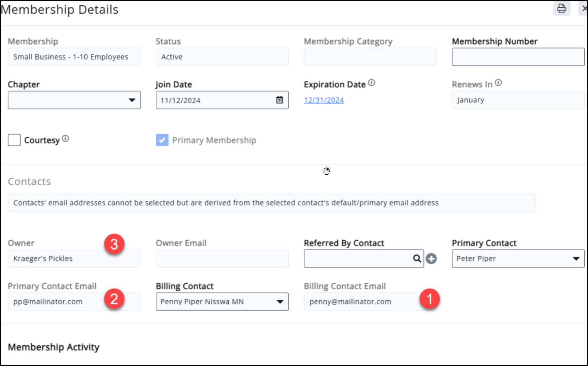
Task: Click the print icon at top right
Action: tap(561, 9)
